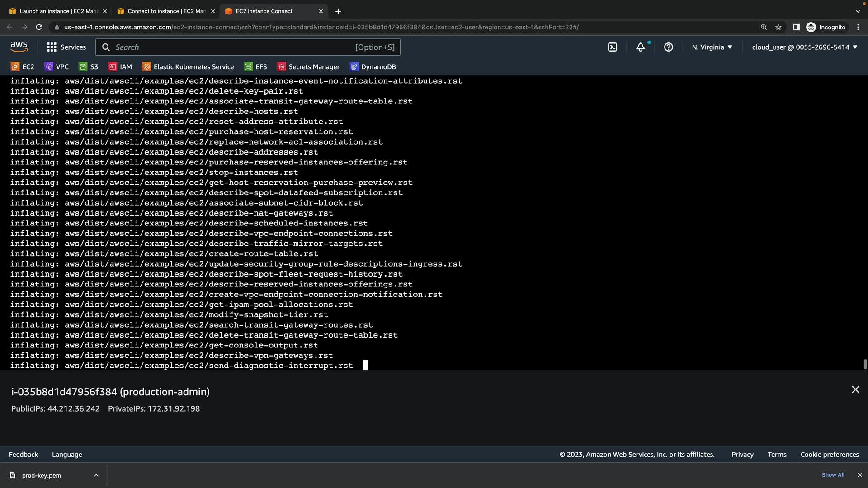The width and height of the screenshot is (868, 488).
Task: Open the DynamoDB favorite shortcut
Action: pos(373,67)
